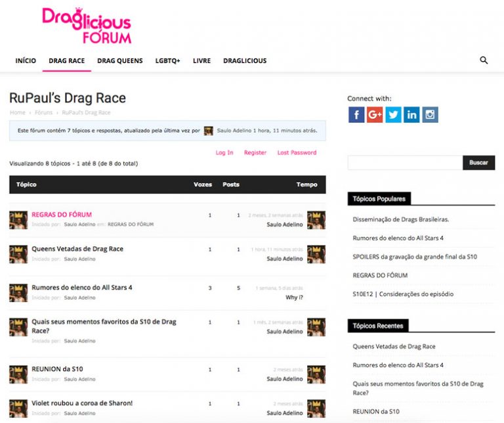The height and width of the screenshot is (423, 504).
Task: Click last-poster avatar in REUNION da S10 row
Action: tap(316, 374)
